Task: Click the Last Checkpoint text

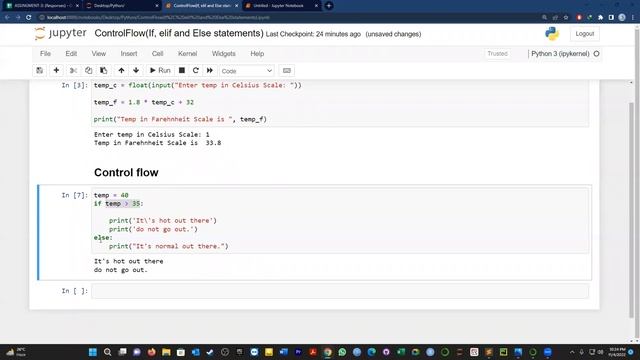Action: [313, 34]
